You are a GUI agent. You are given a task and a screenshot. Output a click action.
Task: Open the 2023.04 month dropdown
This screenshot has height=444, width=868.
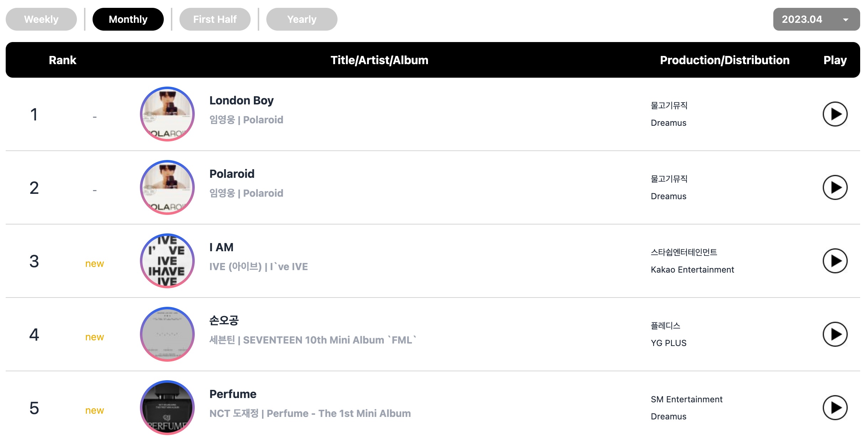816,19
